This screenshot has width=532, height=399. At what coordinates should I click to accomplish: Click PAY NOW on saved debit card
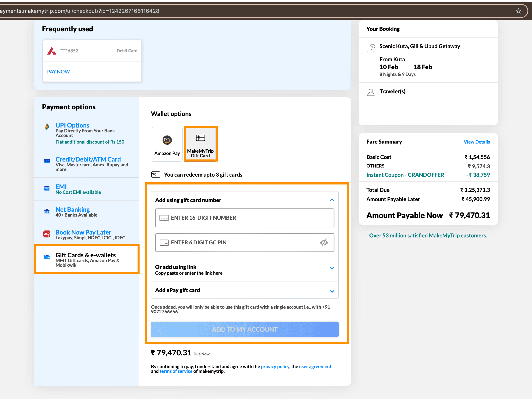(x=59, y=72)
